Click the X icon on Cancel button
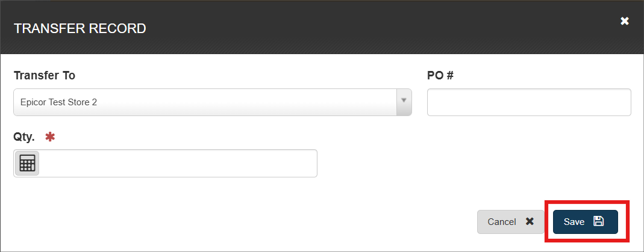644x252 pixels. [x=530, y=221]
